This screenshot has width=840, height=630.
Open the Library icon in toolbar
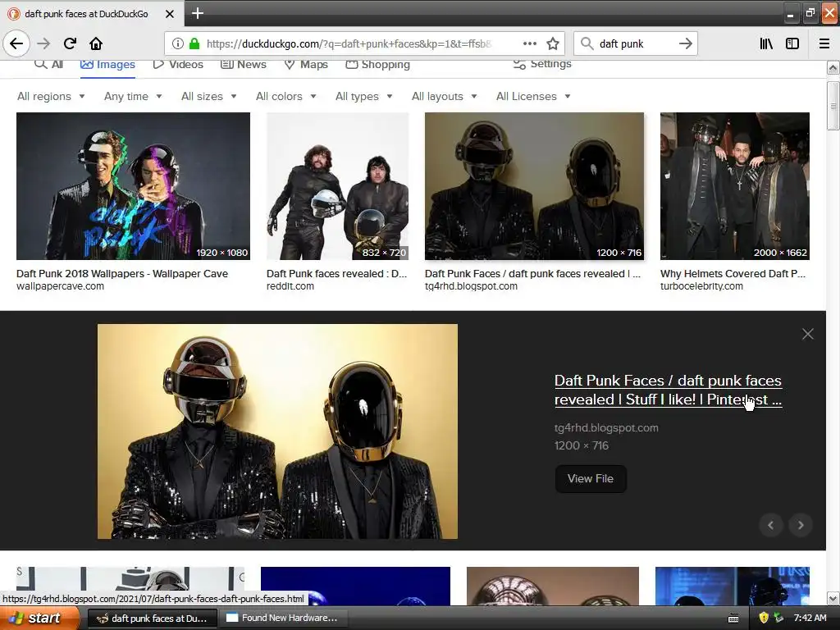point(766,43)
